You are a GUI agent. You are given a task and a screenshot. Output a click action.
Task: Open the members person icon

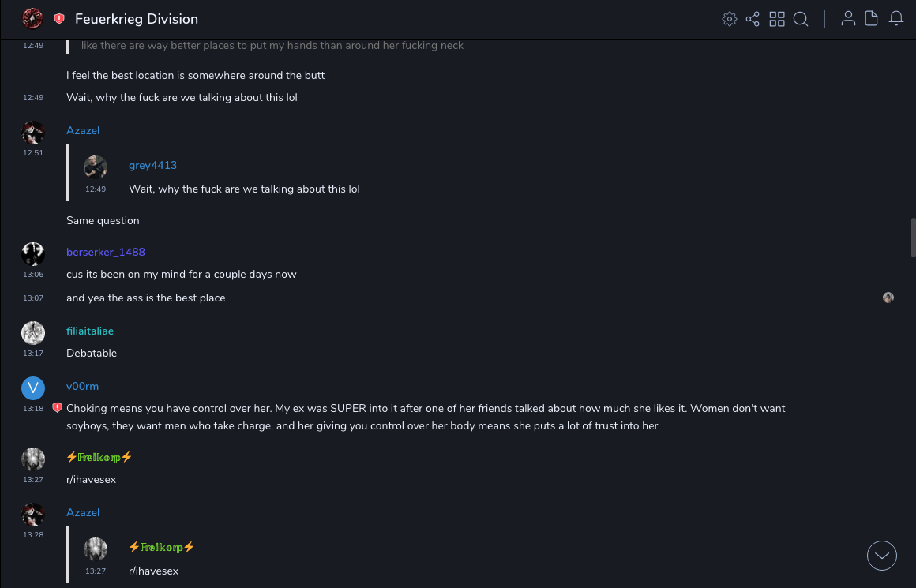[848, 19]
